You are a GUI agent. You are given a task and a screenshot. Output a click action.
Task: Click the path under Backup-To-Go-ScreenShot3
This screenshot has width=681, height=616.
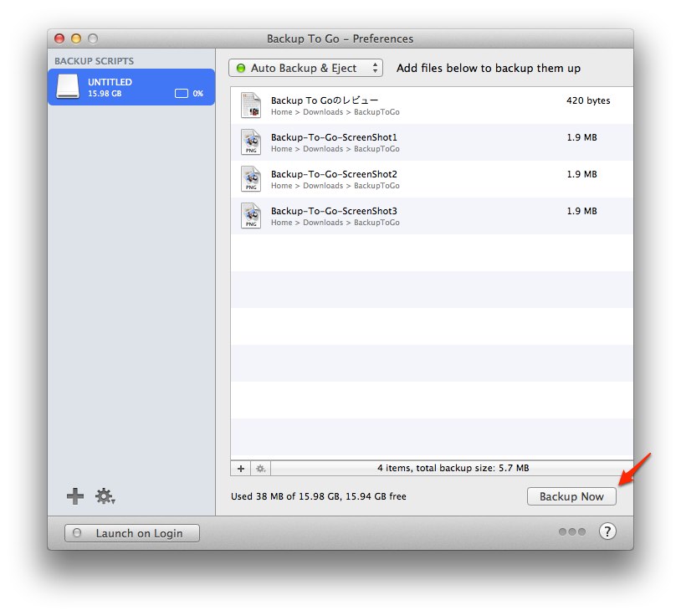tap(335, 223)
